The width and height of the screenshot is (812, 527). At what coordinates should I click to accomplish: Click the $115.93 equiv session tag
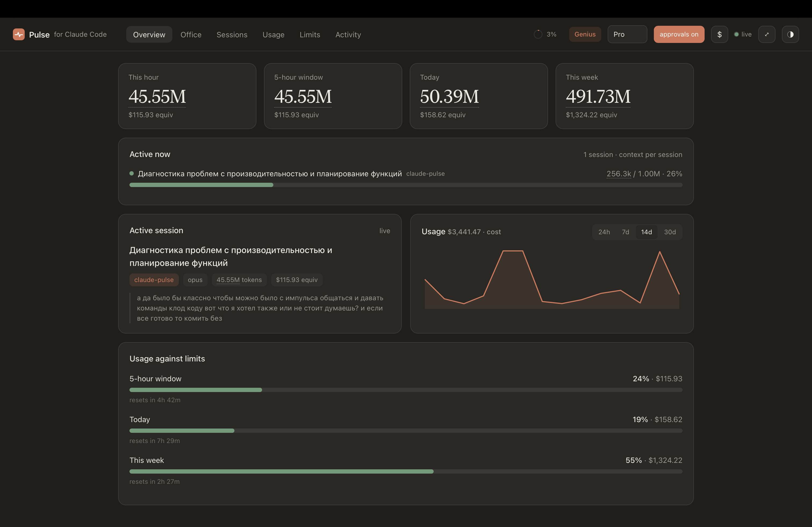click(296, 280)
